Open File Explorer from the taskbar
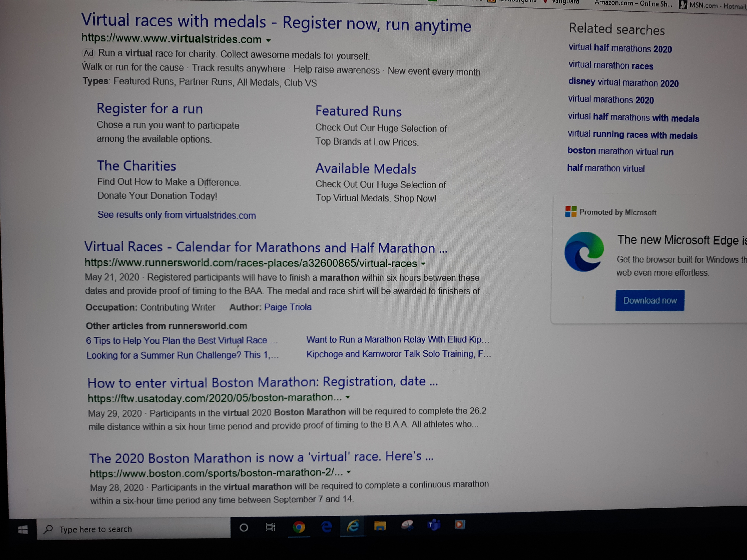The height and width of the screenshot is (560, 747). point(380,526)
